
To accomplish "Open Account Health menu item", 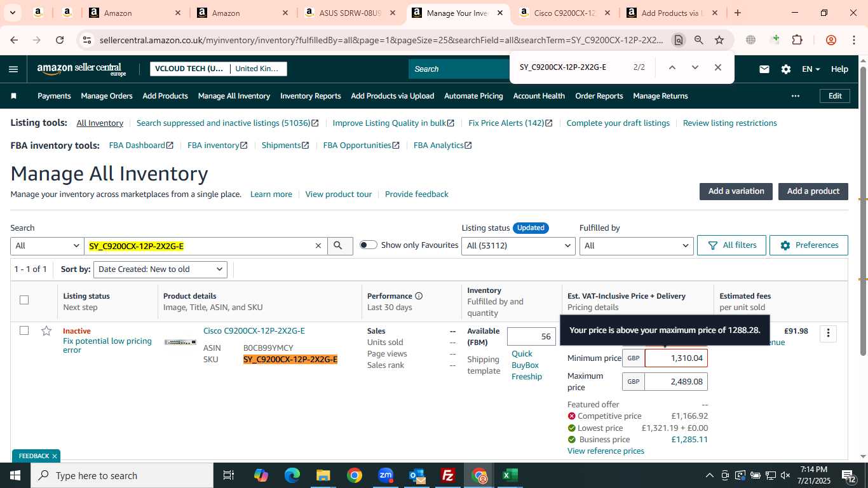I will [x=539, y=96].
